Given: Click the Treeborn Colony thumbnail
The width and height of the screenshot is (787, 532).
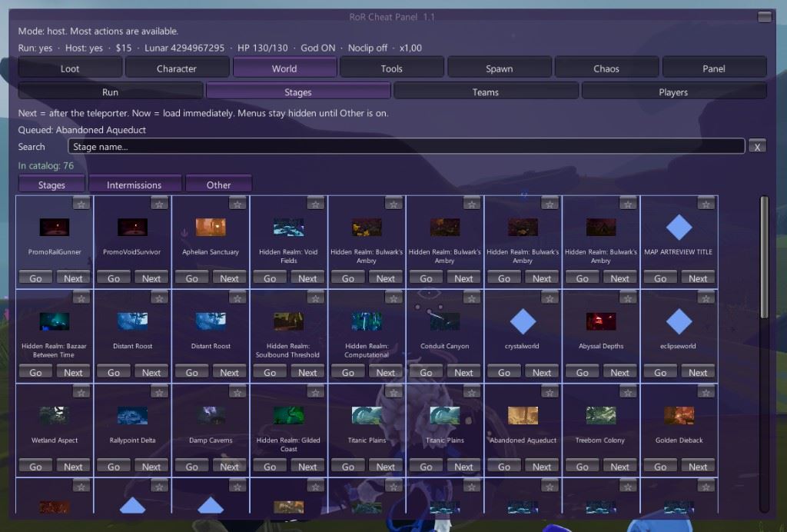Looking at the screenshot, I should tap(601, 416).
